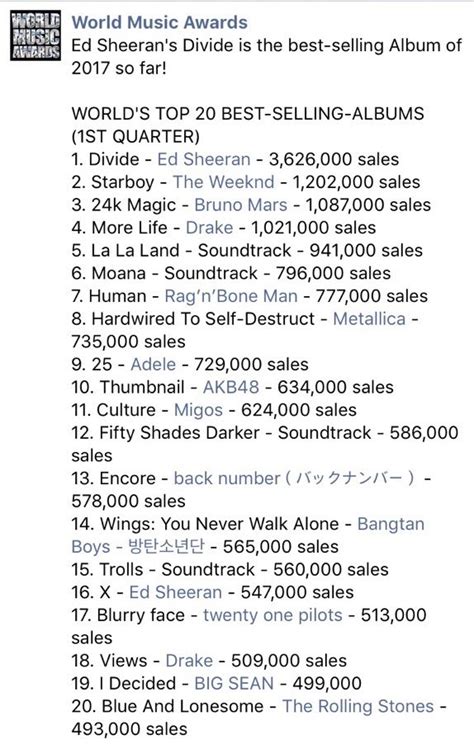Screen dimensions: 474x749
Task: Click the Drake link beside More Life
Action: (209, 227)
